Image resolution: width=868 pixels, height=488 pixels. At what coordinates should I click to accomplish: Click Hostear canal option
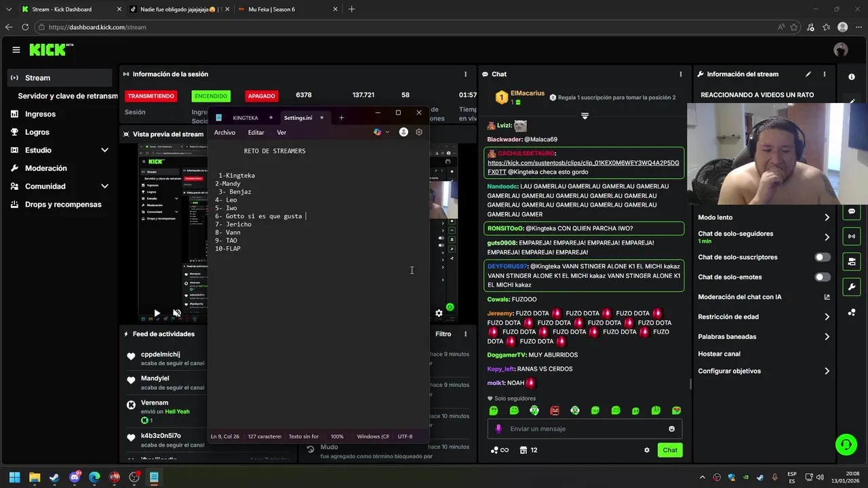[719, 354]
